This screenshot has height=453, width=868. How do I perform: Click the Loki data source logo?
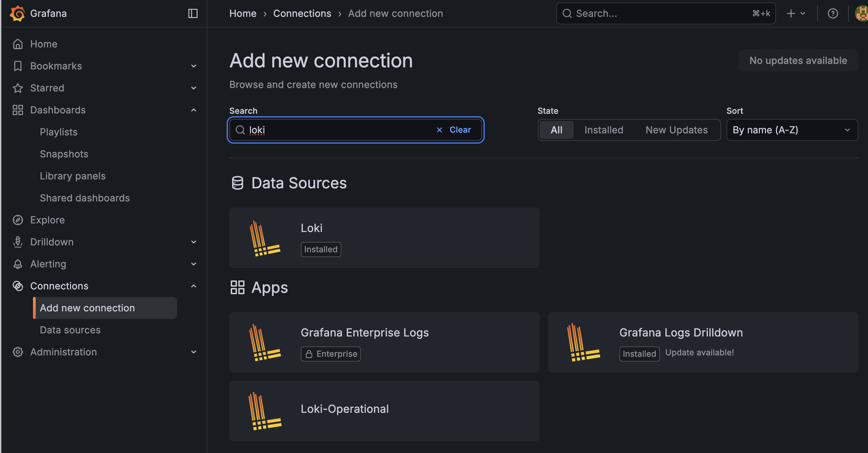click(264, 238)
